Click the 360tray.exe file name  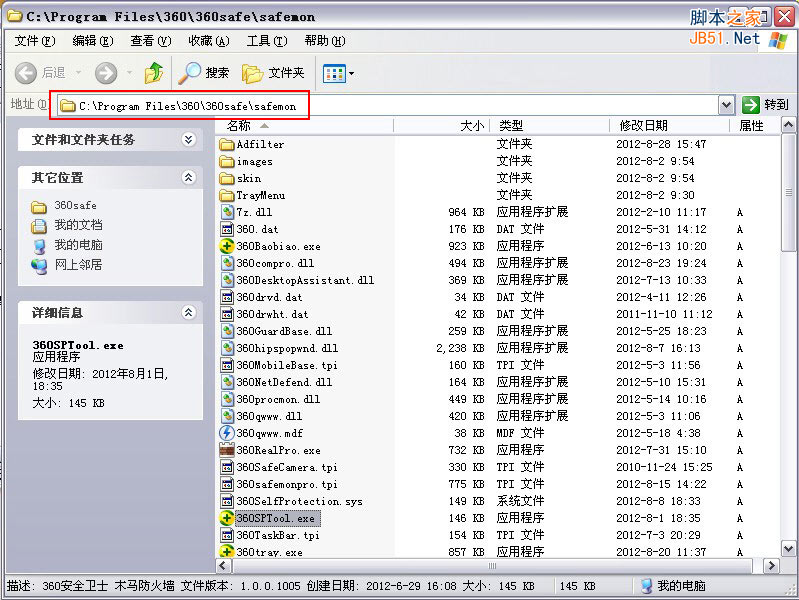(270, 552)
